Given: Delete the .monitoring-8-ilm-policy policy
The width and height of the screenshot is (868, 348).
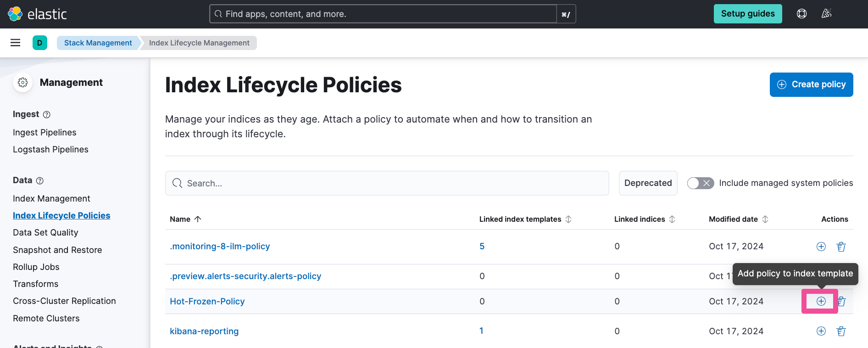Looking at the screenshot, I should [x=841, y=247].
